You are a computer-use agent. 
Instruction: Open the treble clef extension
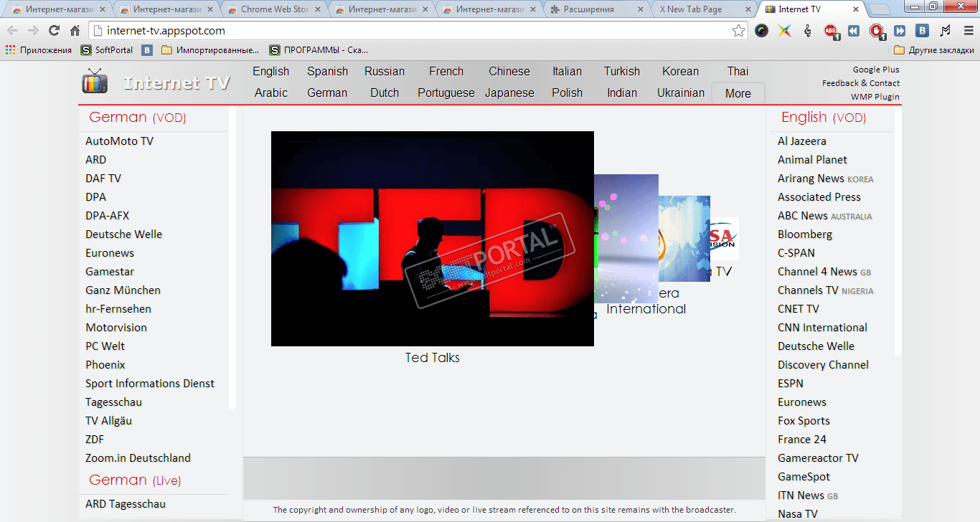coord(808,31)
